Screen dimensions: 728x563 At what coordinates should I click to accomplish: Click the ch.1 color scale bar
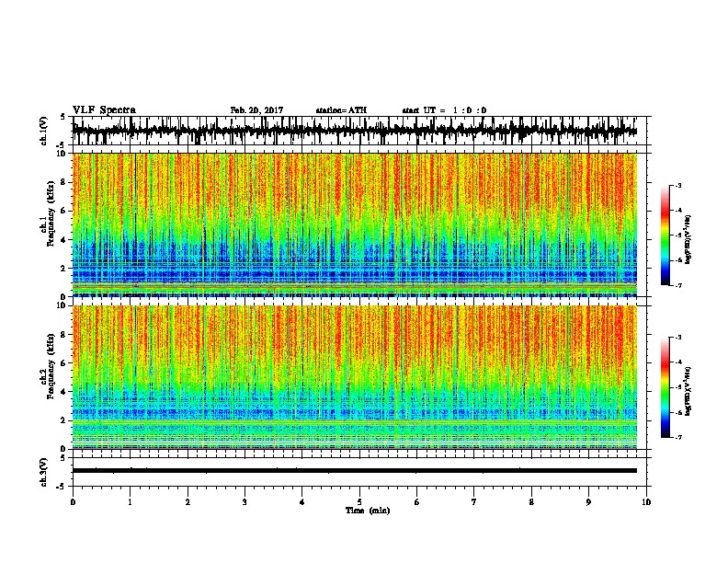click(x=665, y=236)
